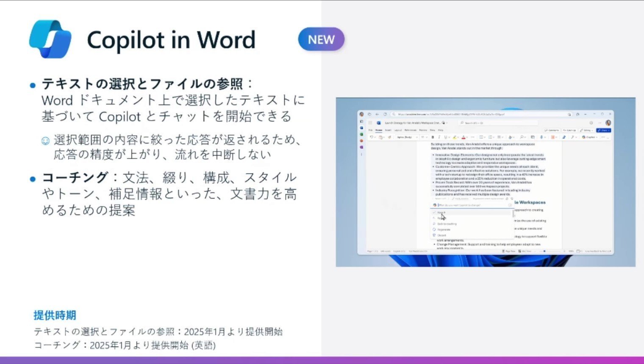Toggle Bold formatting in the ribbon
The height and width of the screenshot is (364, 644).
433,137
